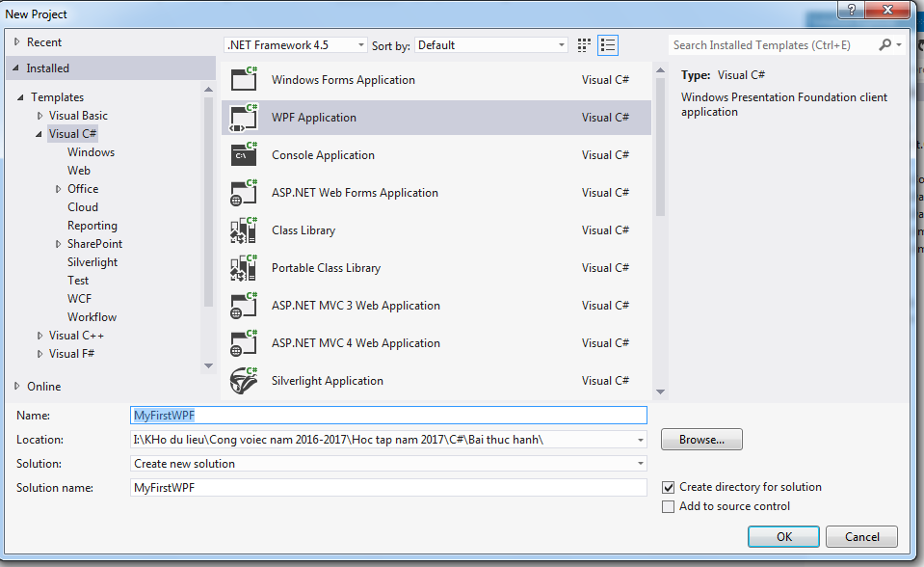Screen dimensions: 924x567
Task: Select Portable Class Library template name text
Action: [326, 268]
